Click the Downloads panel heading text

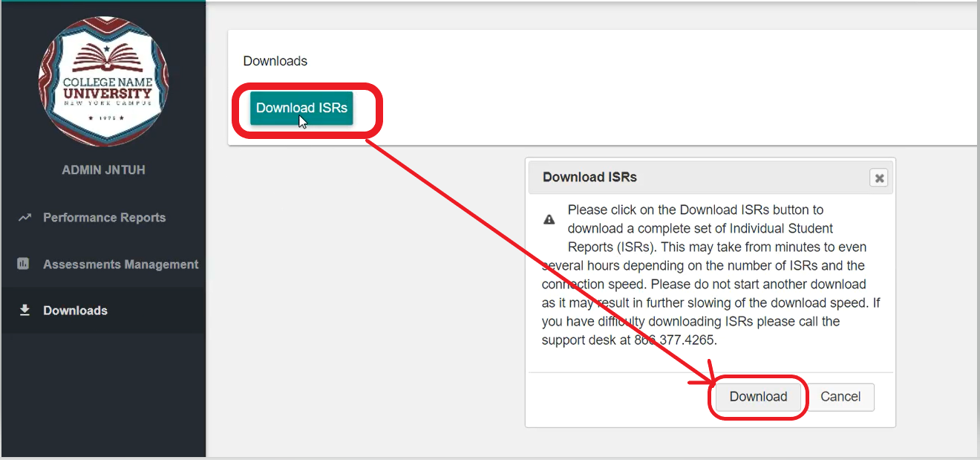tap(275, 61)
